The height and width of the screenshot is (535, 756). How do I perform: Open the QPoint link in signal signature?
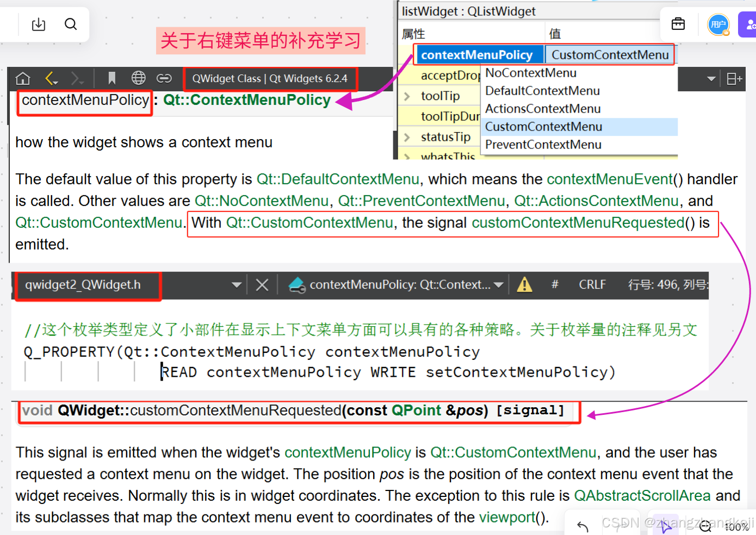[417, 410]
